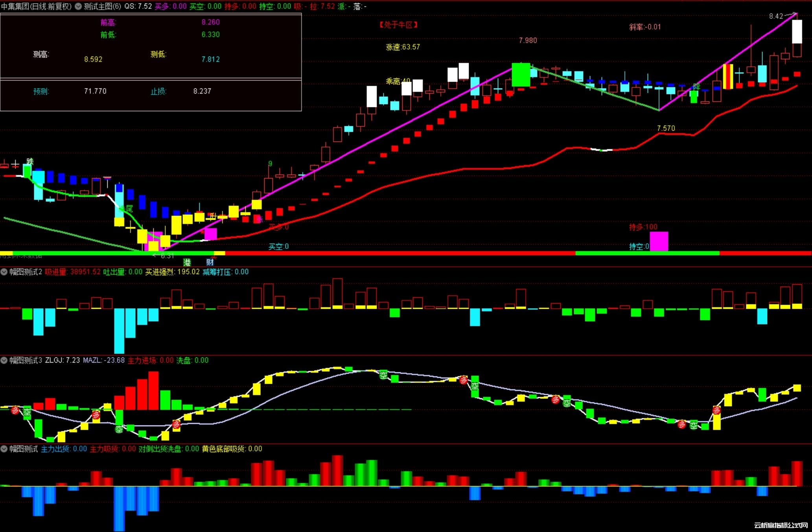Click the 空 marker at the peak of 幅图测试3 line
The width and height of the screenshot is (812, 532).
tap(383, 375)
